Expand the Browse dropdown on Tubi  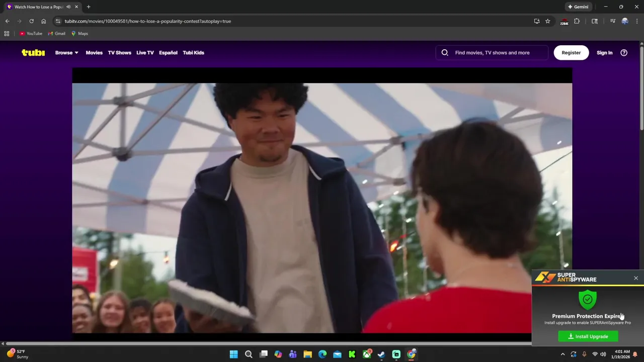pyautogui.click(x=66, y=53)
